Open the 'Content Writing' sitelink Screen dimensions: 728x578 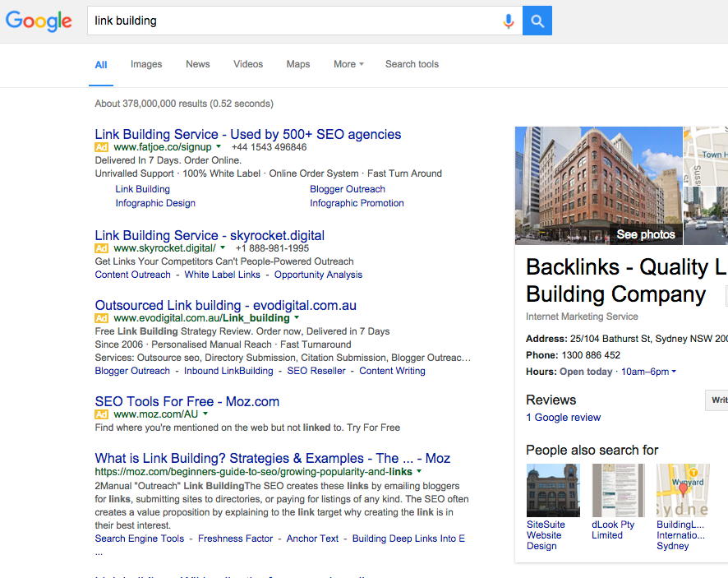[392, 371]
